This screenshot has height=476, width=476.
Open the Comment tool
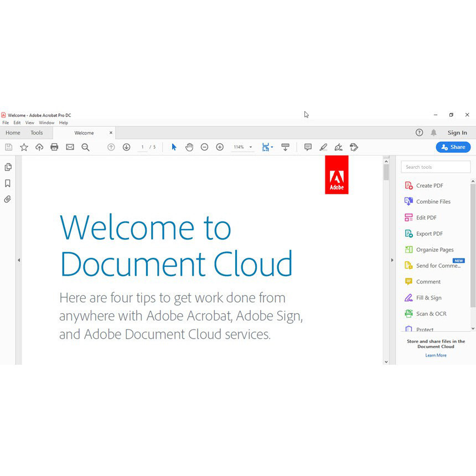(x=422, y=282)
